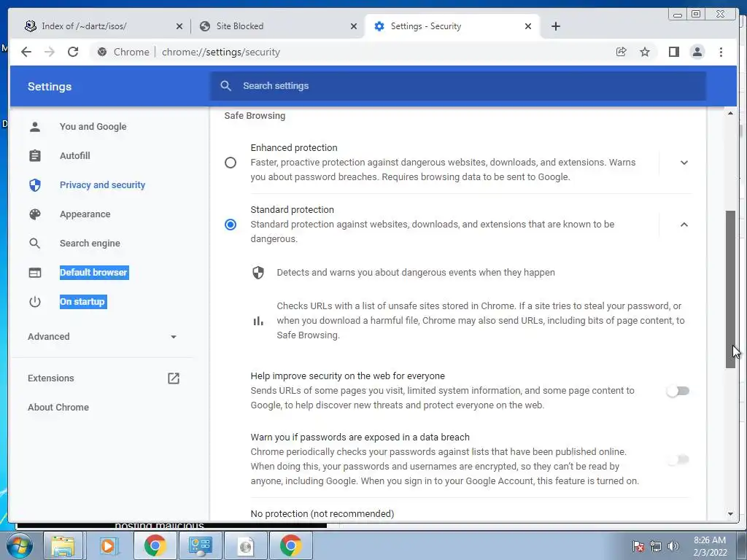Screen dimensions: 747x560
Task: Click the network tray icon
Action: click(x=656, y=546)
